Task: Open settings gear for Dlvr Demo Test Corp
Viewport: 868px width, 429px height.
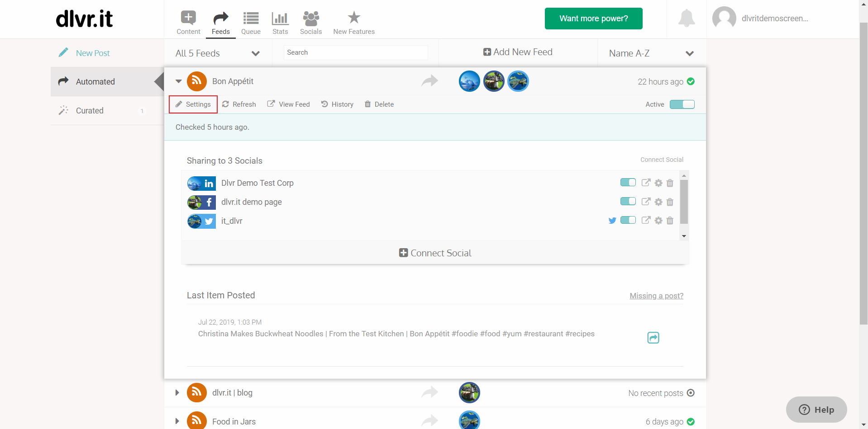Action: 658,183
